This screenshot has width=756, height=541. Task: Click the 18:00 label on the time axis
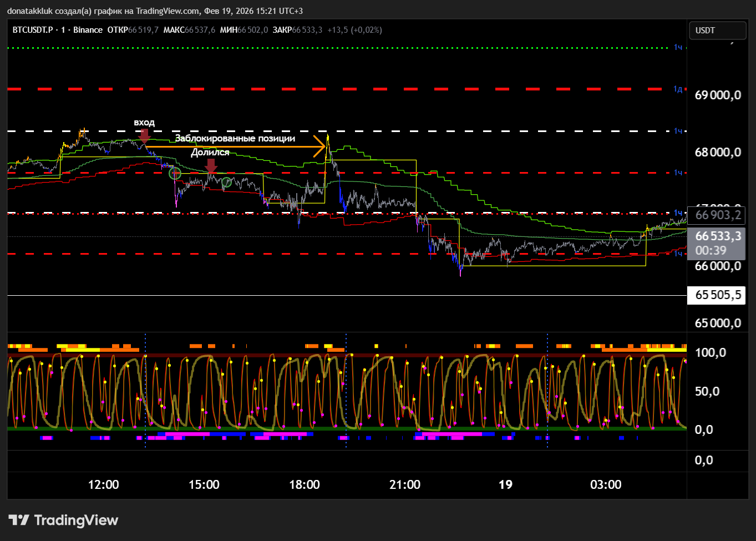[x=304, y=484]
